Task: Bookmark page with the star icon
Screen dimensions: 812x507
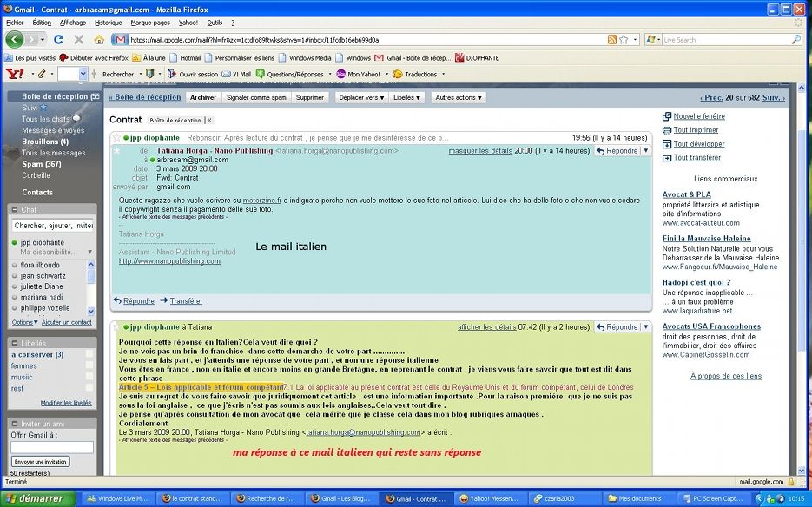Action: pos(624,39)
